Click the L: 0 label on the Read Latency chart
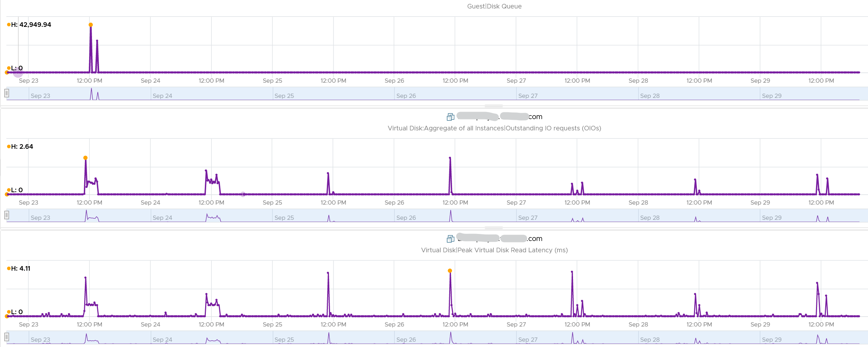The width and height of the screenshot is (868, 347). coord(17,312)
